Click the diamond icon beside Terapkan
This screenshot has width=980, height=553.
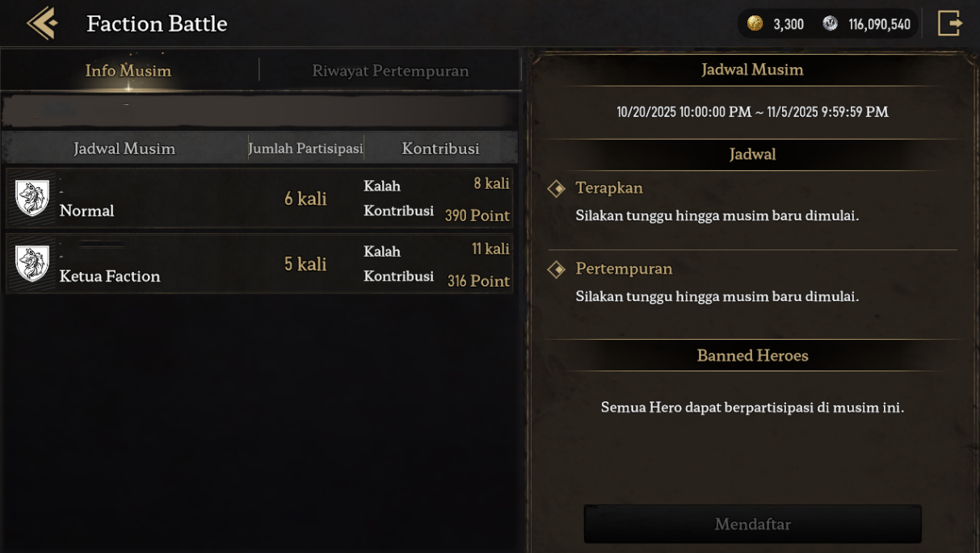556,189
